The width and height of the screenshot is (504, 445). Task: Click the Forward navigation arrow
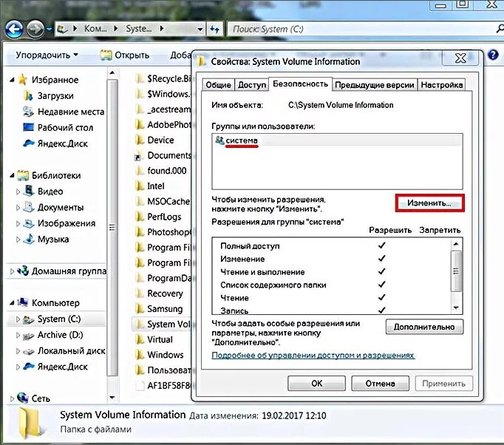(35, 30)
